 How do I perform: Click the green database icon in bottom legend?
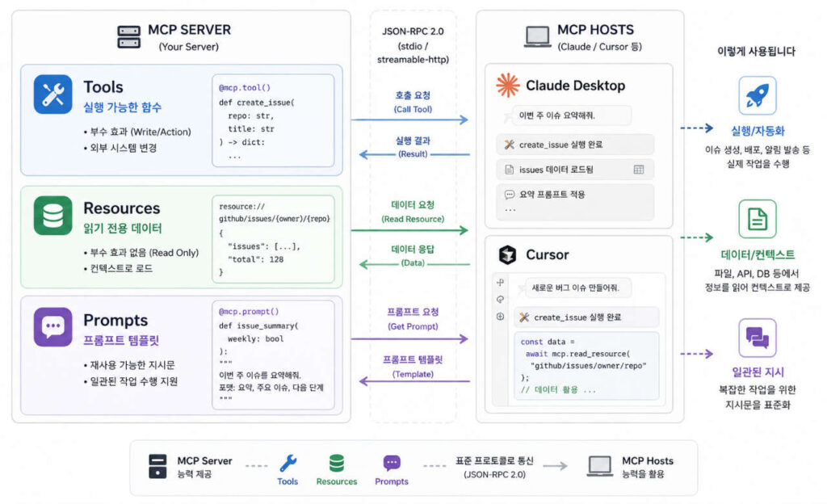337,464
